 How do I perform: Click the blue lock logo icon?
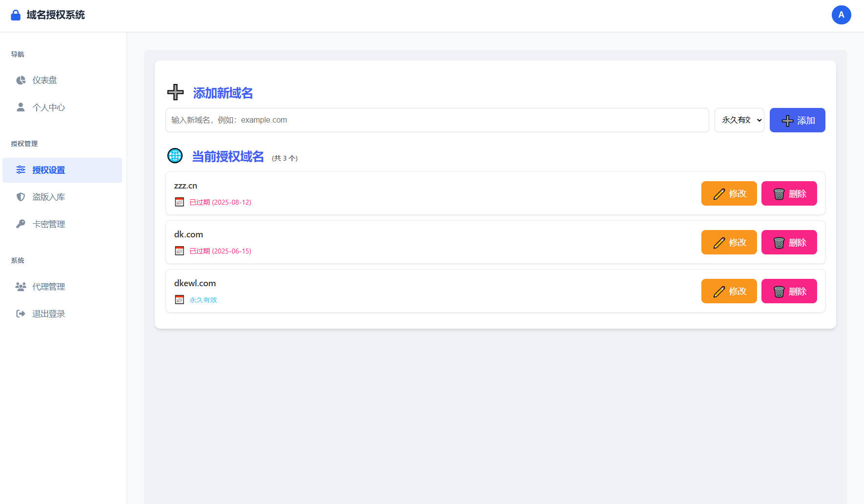(x=16, y=15)
